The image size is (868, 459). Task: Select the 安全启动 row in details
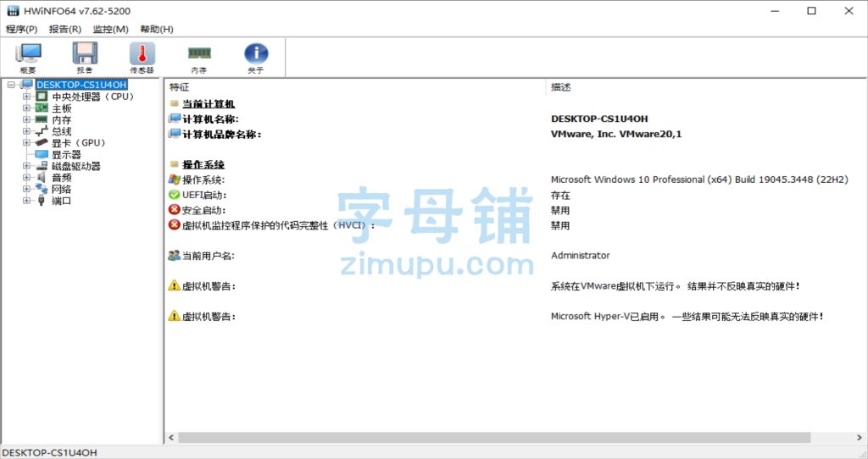click(x=204, y=210)
